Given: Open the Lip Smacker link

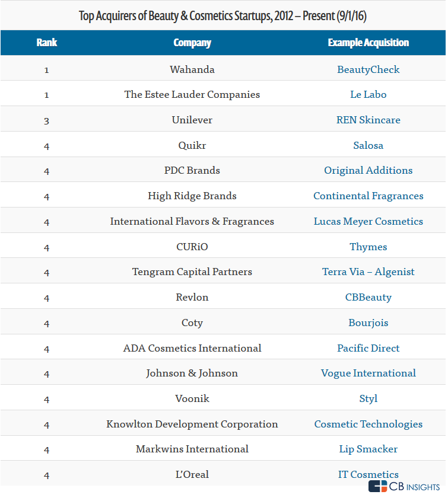Looking at the screenshot, I should point(368,449).
